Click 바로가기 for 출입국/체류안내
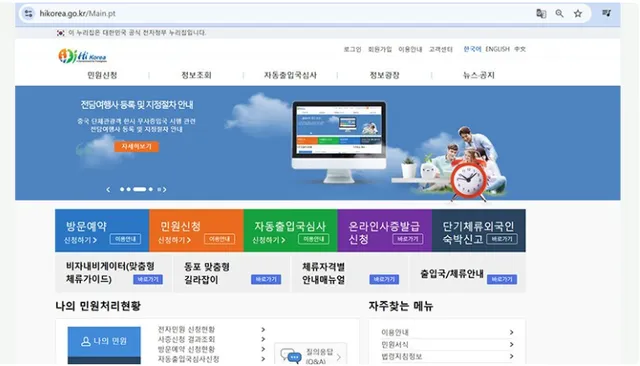 point(502,279)
